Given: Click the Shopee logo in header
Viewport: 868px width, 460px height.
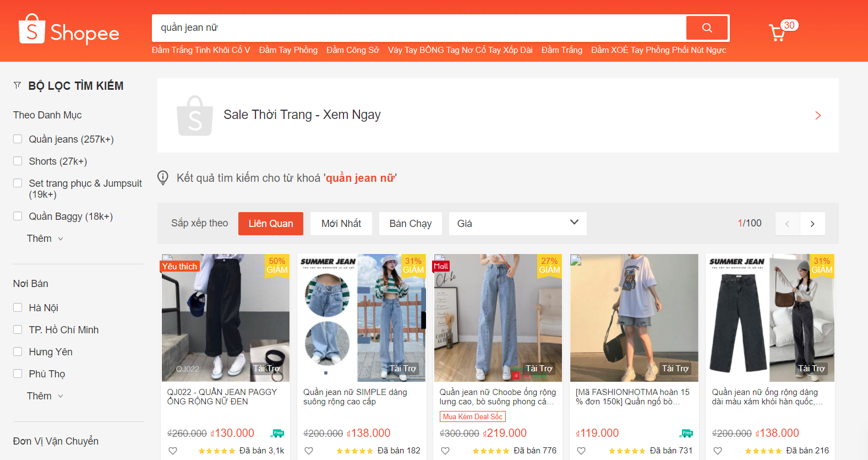Looking at the screenshot, I should [x=69, y=29].
